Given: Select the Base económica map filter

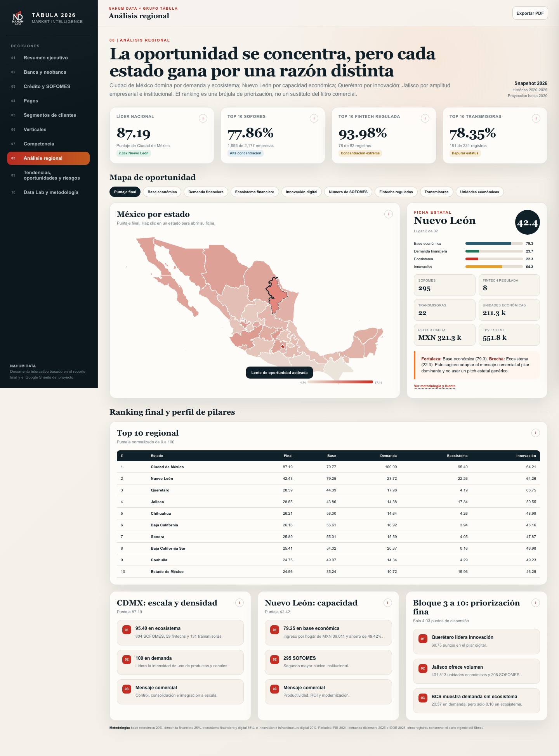Looking at the screenshot, I should [162, 192].
